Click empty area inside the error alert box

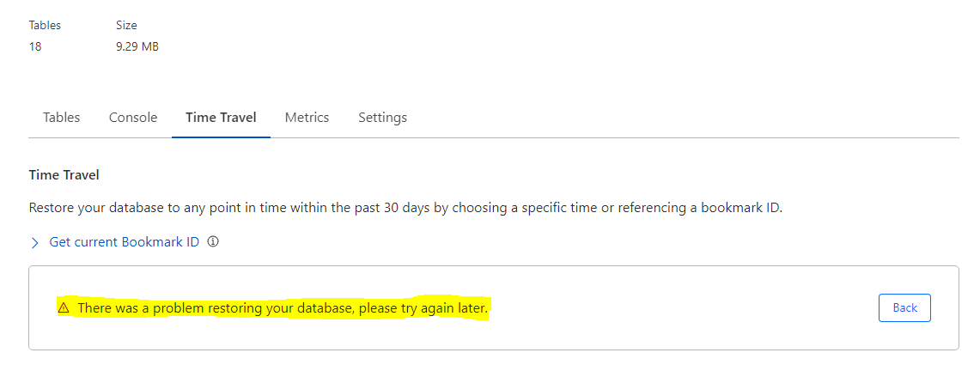[x=687, y=307]
